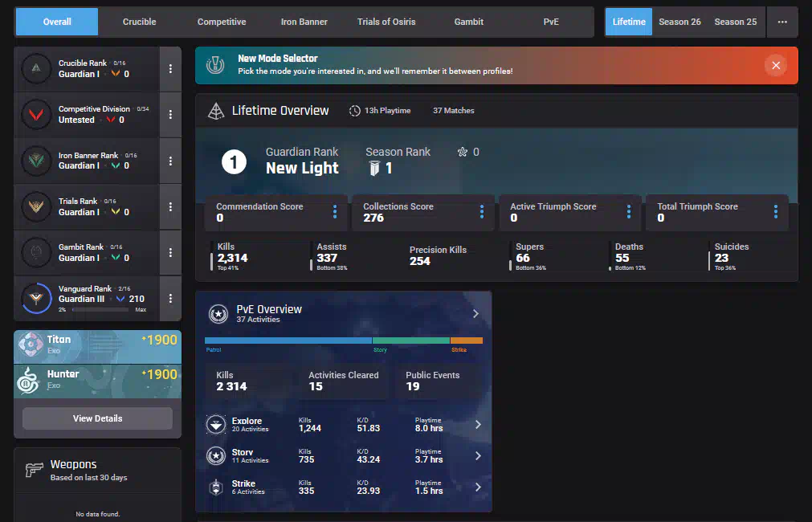Click the Lifetime Overview pyramid icon
The image size is (812, 522).
[216, 111]
